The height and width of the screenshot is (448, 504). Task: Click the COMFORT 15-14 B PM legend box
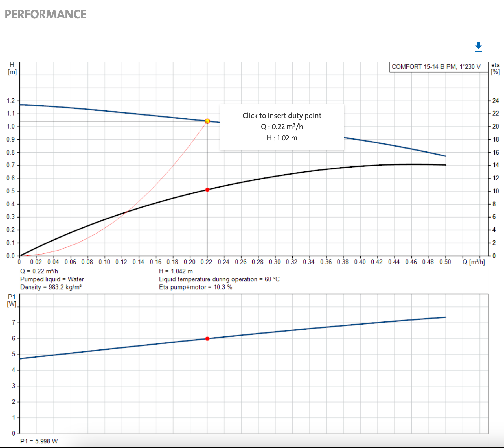click(x=439, y=67)
